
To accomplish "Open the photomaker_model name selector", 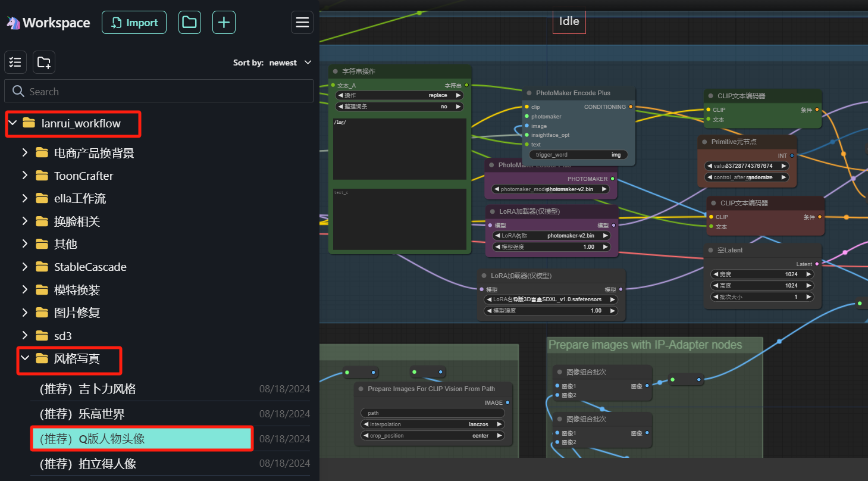I will (x=551, y=189).
